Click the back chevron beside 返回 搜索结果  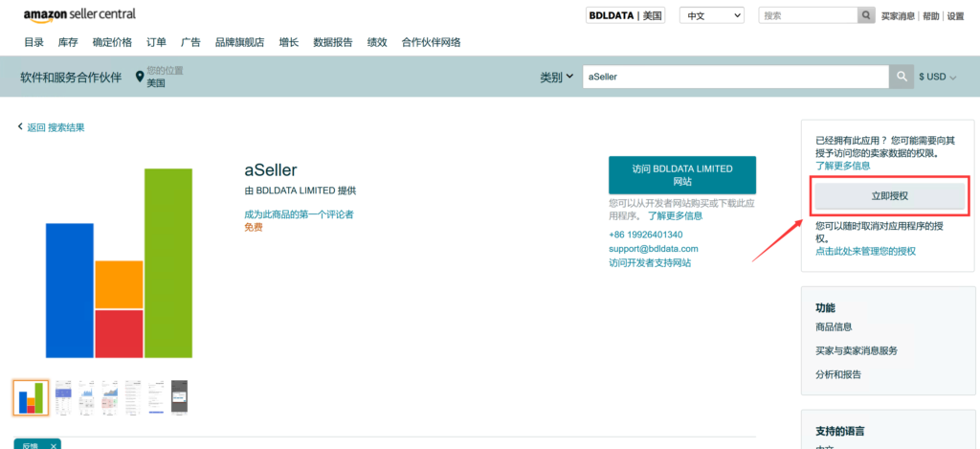click(20, 127)
